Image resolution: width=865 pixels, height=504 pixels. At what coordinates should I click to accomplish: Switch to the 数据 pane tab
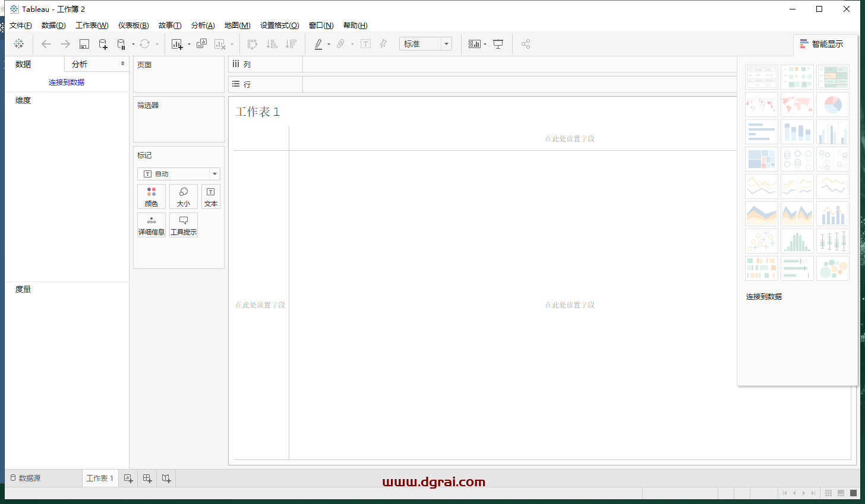(23, 64)
